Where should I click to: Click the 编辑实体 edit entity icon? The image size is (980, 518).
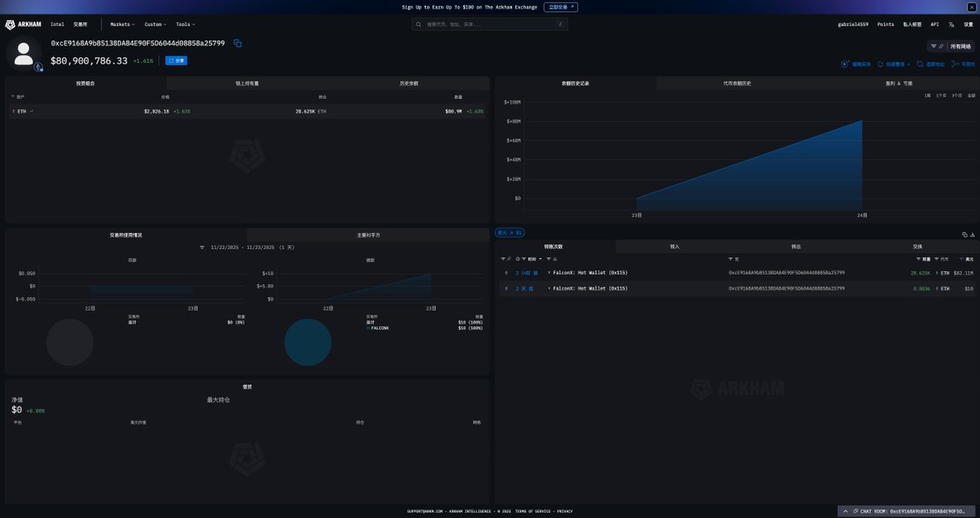click(845, 65)
